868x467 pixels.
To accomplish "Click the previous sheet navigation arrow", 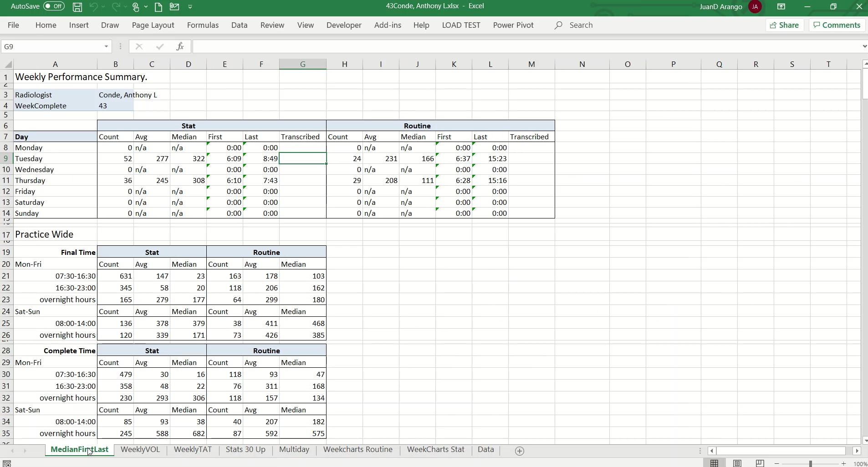I will (x=12, y=451).
